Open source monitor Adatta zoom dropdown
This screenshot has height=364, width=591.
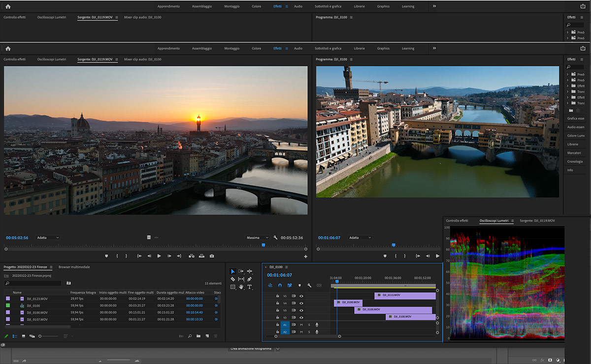(x=48, y=238)
